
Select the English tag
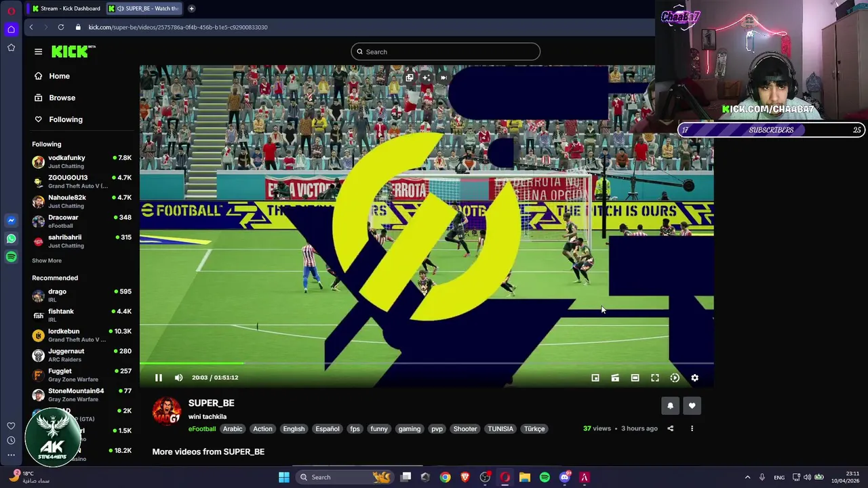[294, 428]
